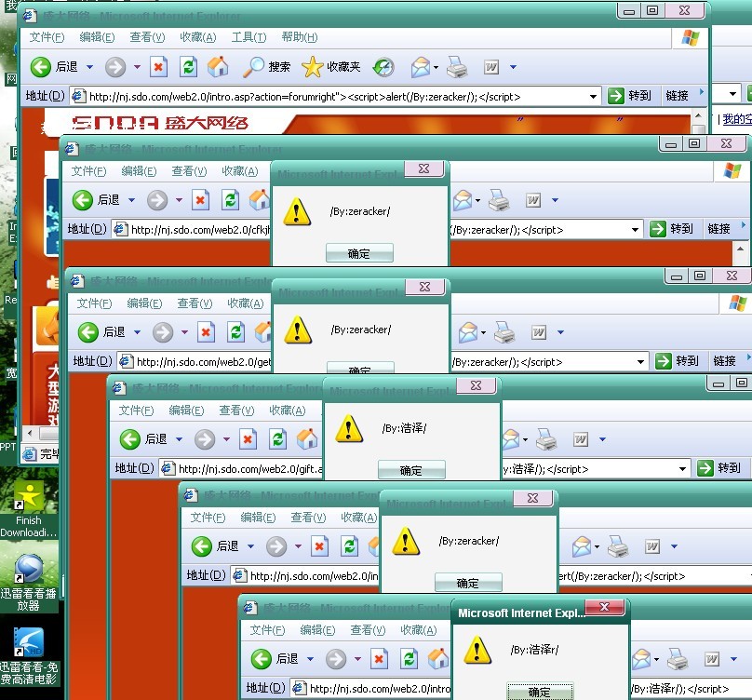Close the /By:浩泽r/ alert dialog
This screenshot has width=752, height=700.
point(605,607)
